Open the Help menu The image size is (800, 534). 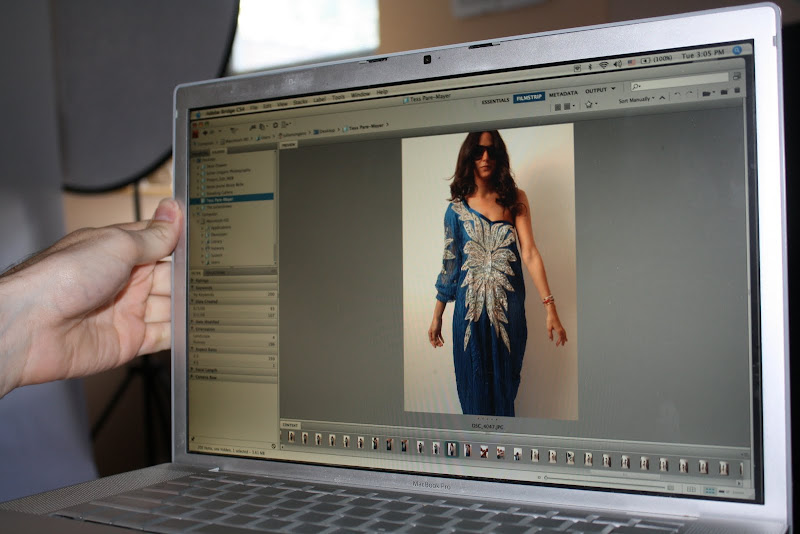point(382,92)
